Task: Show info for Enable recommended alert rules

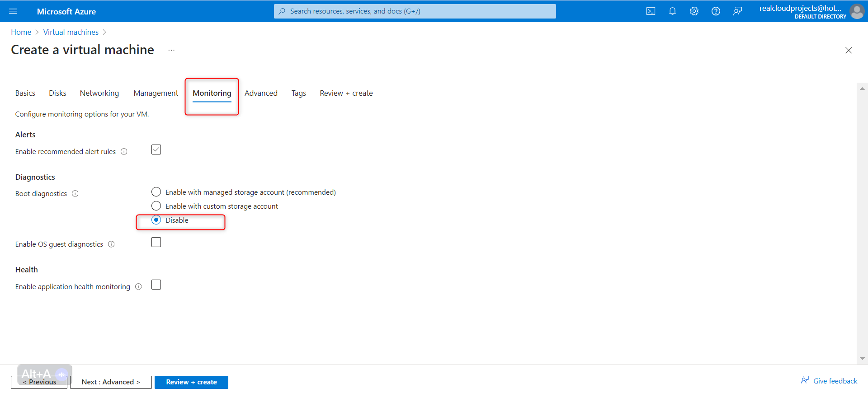Action: 124,152
